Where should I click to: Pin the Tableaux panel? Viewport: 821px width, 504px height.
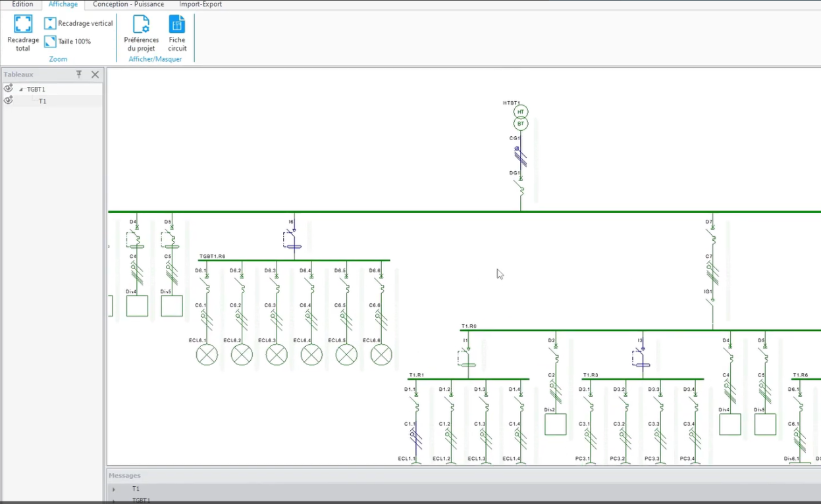click(x=79, y=74)
